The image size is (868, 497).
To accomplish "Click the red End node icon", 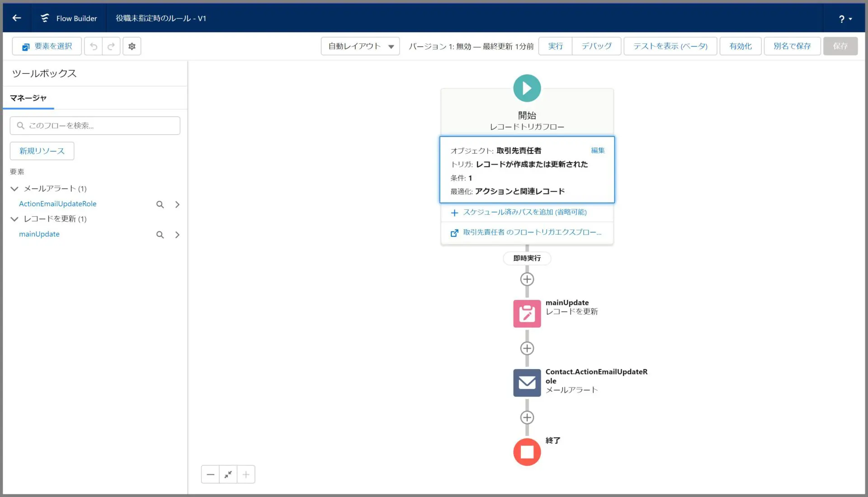I will coord(527,452).
